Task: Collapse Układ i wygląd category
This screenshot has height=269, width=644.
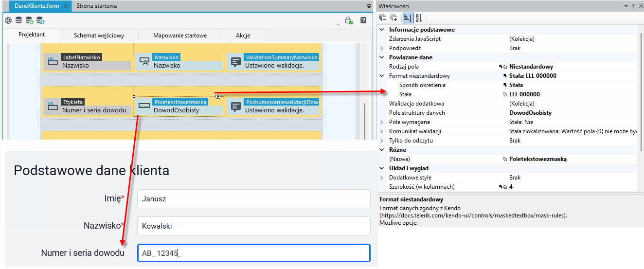Action: tap(382, 168)
